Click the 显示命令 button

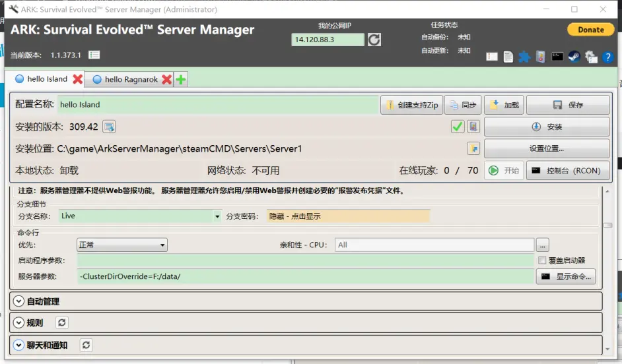[x=566, y=276]
